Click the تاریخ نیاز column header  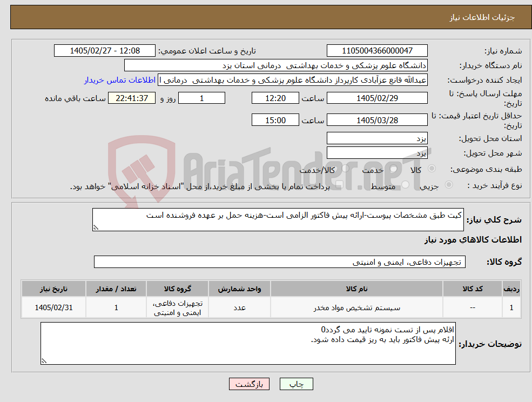tap(53, 289)
